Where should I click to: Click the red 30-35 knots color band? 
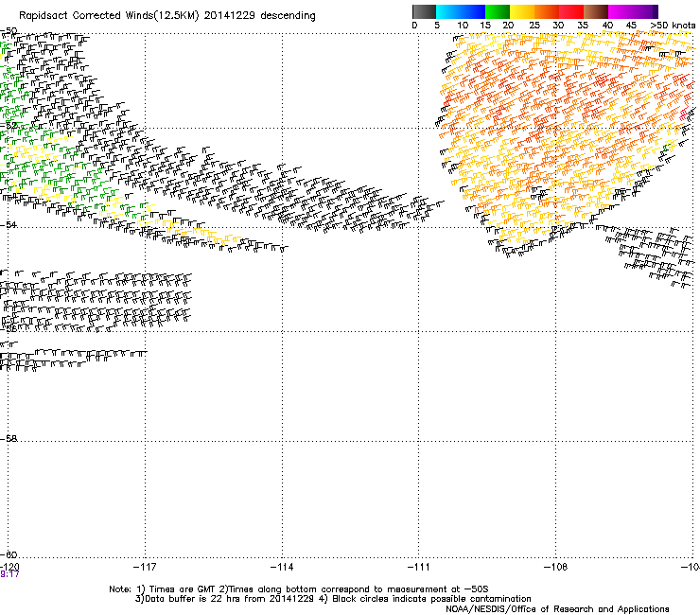pos(571,11)
